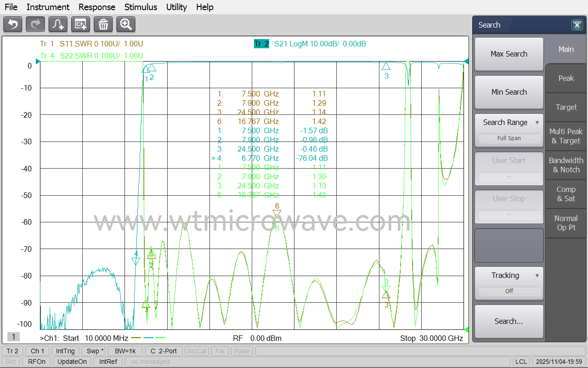The image size is (588, 368).
Task: Select trace Tr 4 S22 SWR label
Action: 91,56
